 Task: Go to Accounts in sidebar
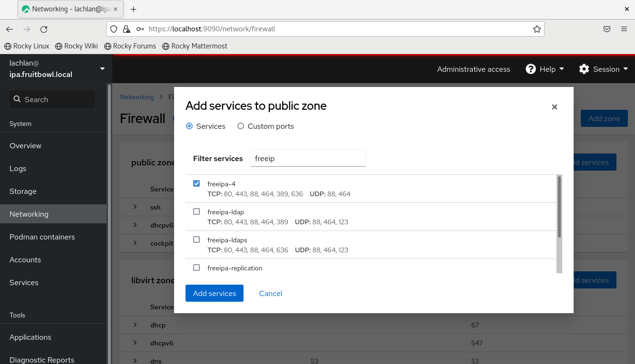pyautogui.click(x=25, y=260)
